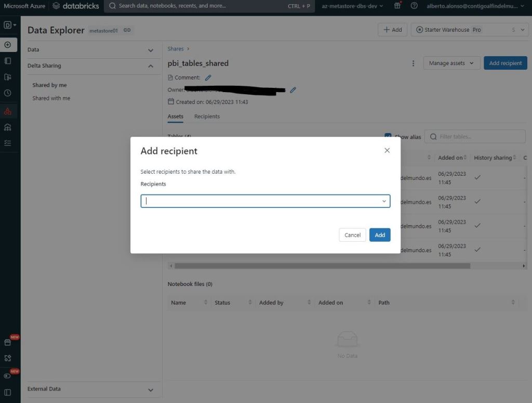
Task: Edit the owner using pencil icon
Action: (x=293, y=90)
